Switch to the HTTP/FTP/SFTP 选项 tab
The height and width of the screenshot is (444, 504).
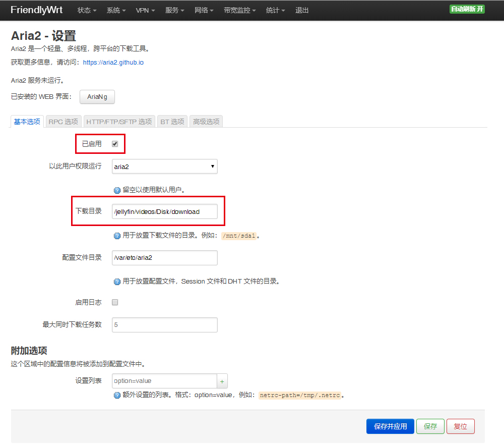tap(119, 122)
